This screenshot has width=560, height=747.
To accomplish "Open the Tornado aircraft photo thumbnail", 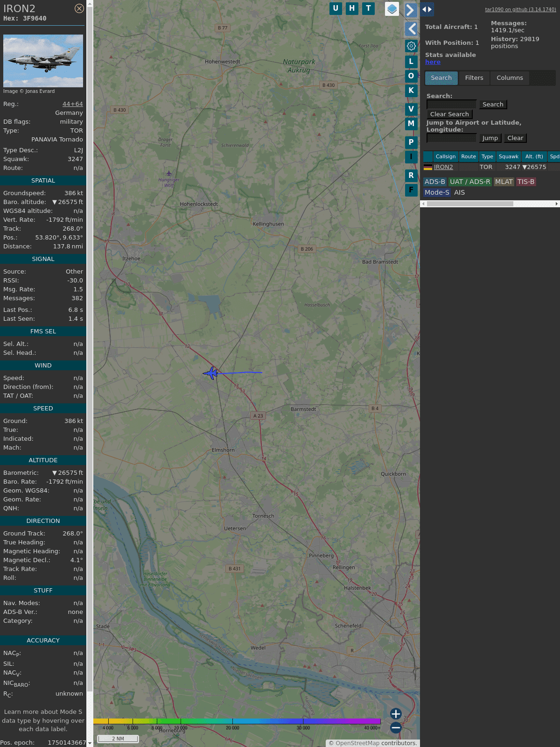I will [43, 61].
